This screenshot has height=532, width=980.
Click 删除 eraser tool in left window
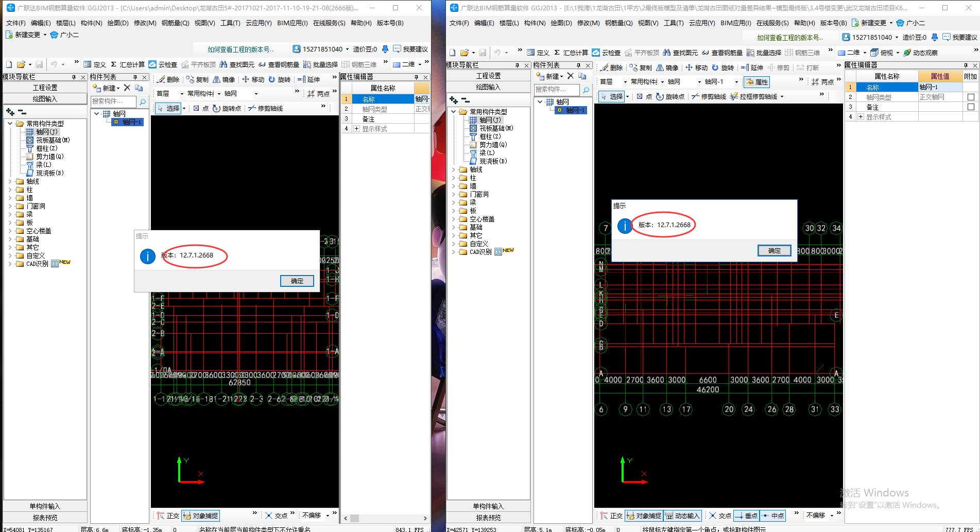(168, 79)
